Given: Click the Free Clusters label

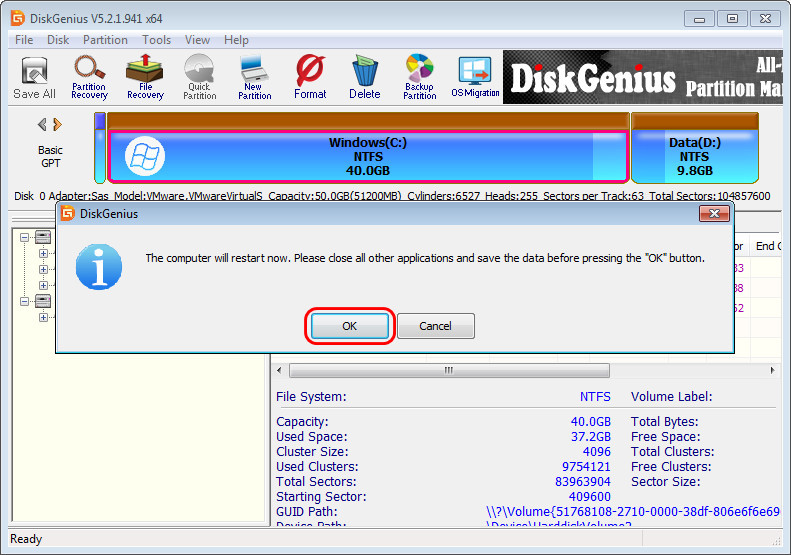Looking at the screenshot, I should pos(671,467).
